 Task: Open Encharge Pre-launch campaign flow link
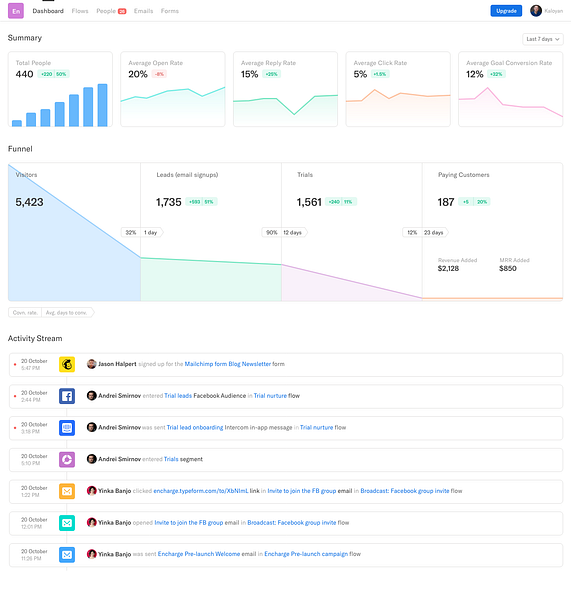pos(306,554)
